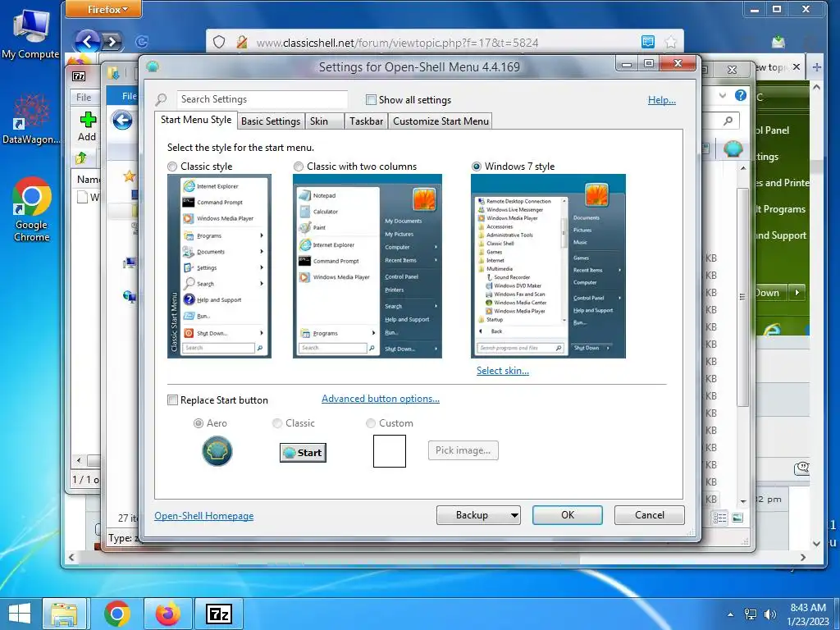Image resolution: width=840 pixels, height=630 pixels.
Task: Click the Firefox address bar URL
Action: coord(397,43)
